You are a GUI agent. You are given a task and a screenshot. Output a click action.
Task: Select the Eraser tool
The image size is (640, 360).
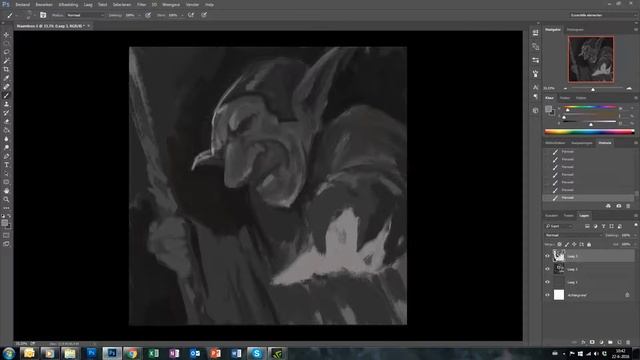(6, 121)
